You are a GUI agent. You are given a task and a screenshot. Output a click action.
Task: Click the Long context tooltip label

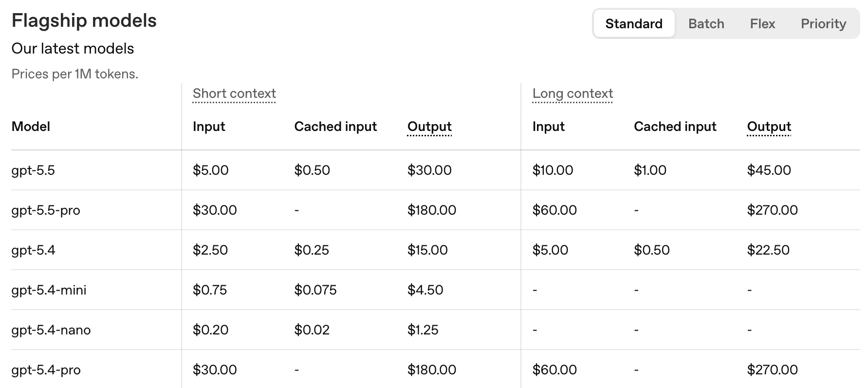[573, 93]
